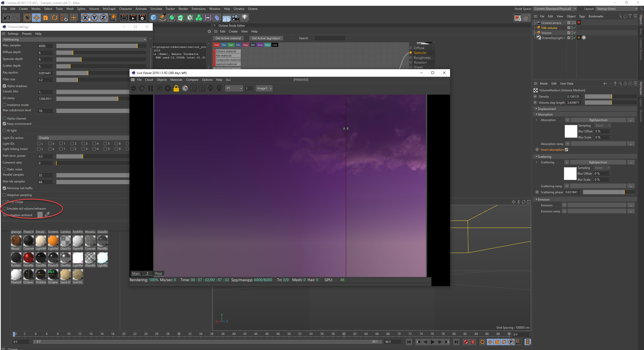Open the Octane menu in menu bar
The width and height of the screenshot is (644, 350).
[253, 9]
